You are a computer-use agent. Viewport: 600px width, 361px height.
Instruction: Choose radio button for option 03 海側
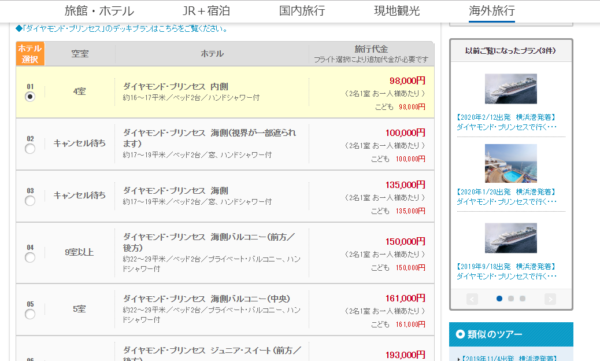pyautogui.click(x=30, y=201)
